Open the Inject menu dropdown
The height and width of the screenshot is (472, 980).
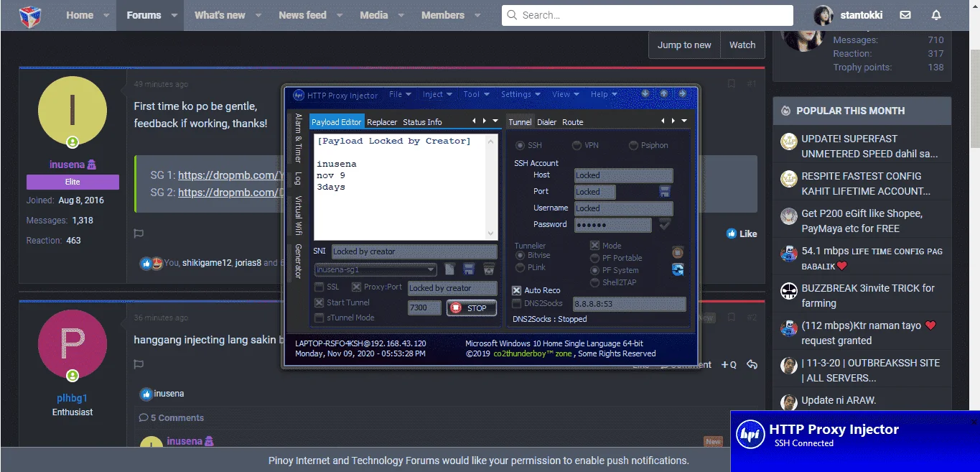click(x=437, y=94)
